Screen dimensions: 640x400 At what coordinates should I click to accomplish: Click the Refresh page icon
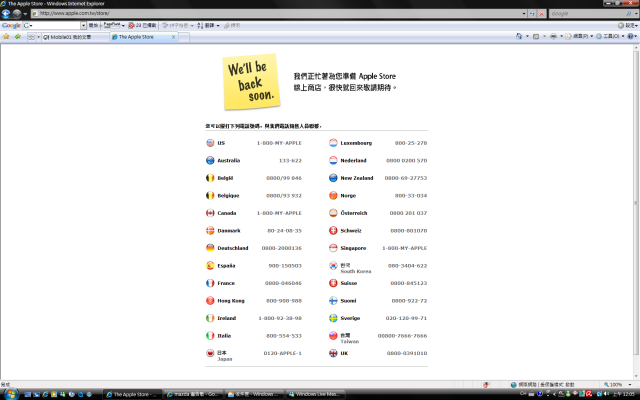[532, 13]
